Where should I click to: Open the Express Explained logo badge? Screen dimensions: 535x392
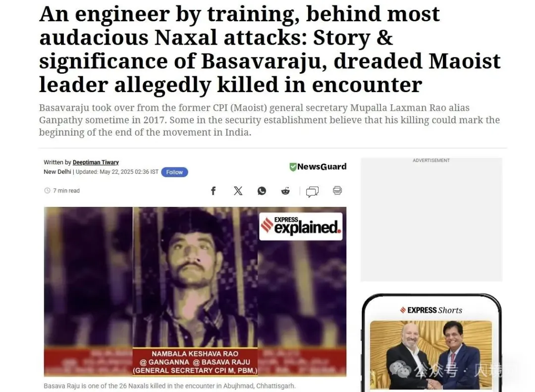301,226
